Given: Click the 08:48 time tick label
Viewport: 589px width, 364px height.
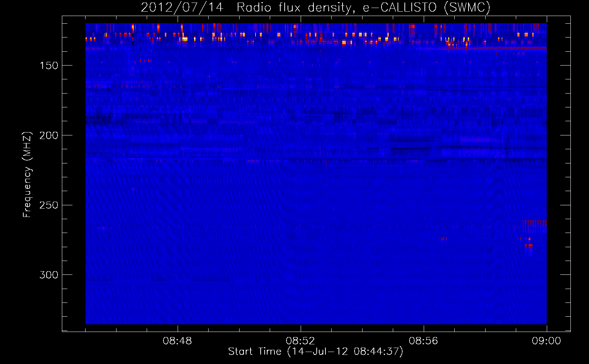Looking at the screenshot, I should 177,341.
